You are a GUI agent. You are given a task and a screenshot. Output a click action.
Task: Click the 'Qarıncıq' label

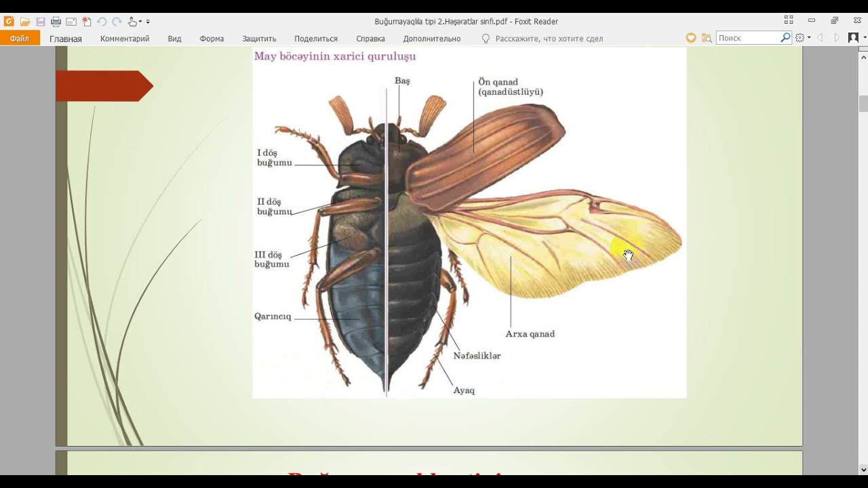(273, 317)
